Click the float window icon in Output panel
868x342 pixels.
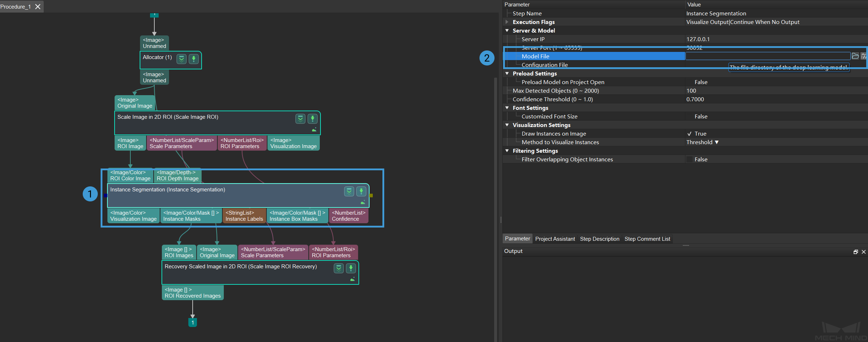click(856, 252)
